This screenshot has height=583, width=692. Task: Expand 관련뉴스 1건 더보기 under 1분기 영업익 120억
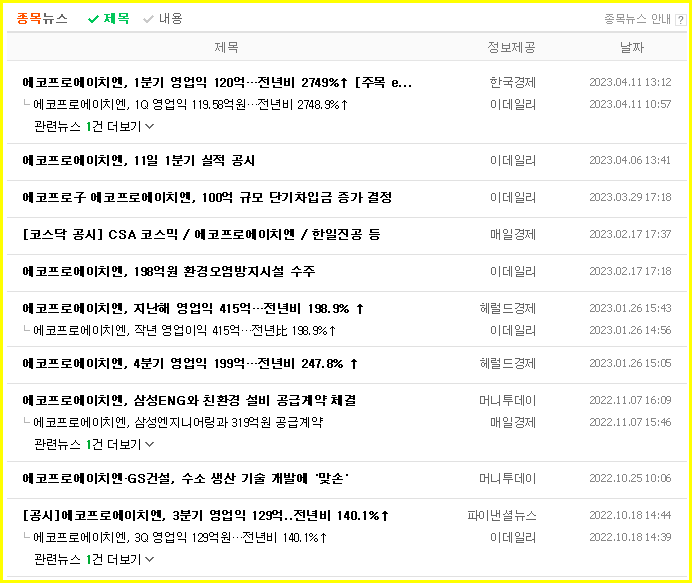94,127
